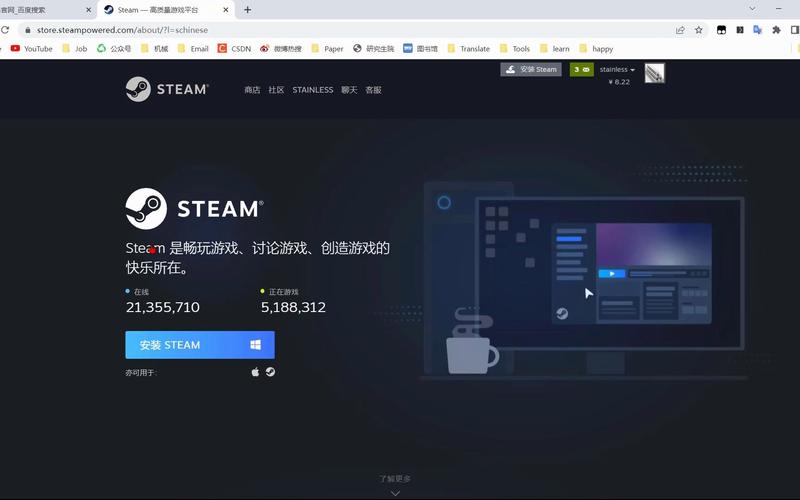The height and width of the screenshot is (500, 800).
Task: Open the green notifications button showing 3
Action: [x=582, y=69]
